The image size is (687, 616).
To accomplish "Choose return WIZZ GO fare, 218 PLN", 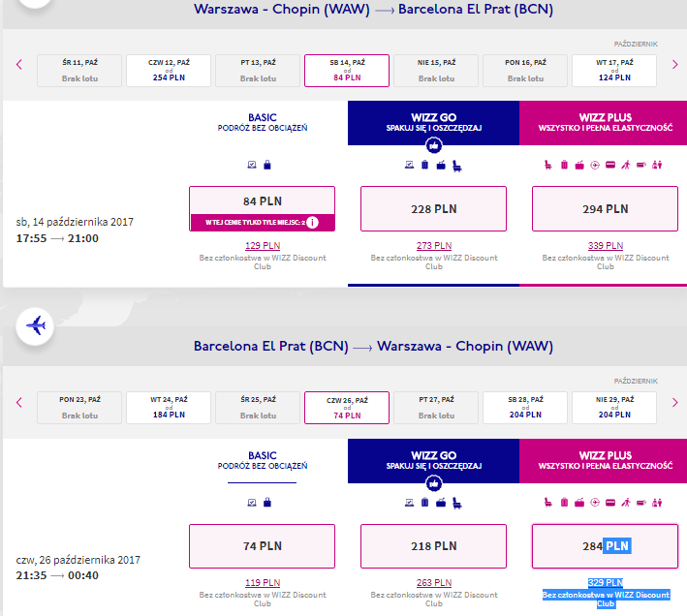I will 433,546.
